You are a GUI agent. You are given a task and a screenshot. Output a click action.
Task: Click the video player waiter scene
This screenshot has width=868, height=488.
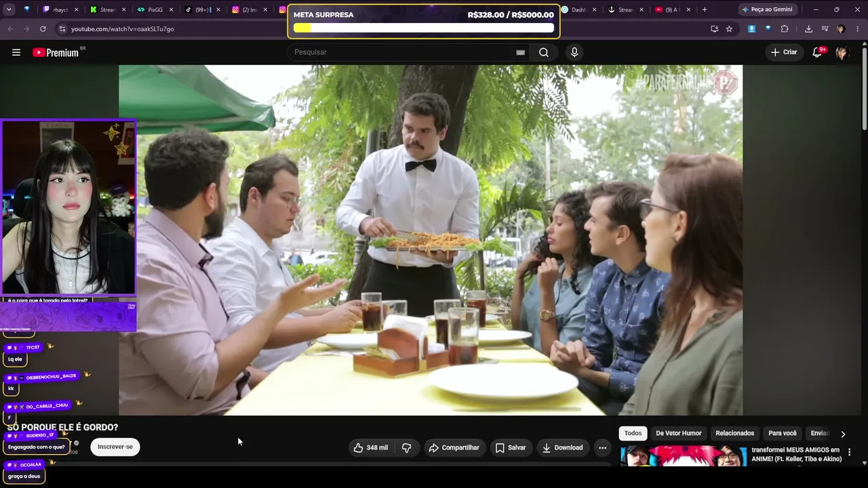point(431,240)
